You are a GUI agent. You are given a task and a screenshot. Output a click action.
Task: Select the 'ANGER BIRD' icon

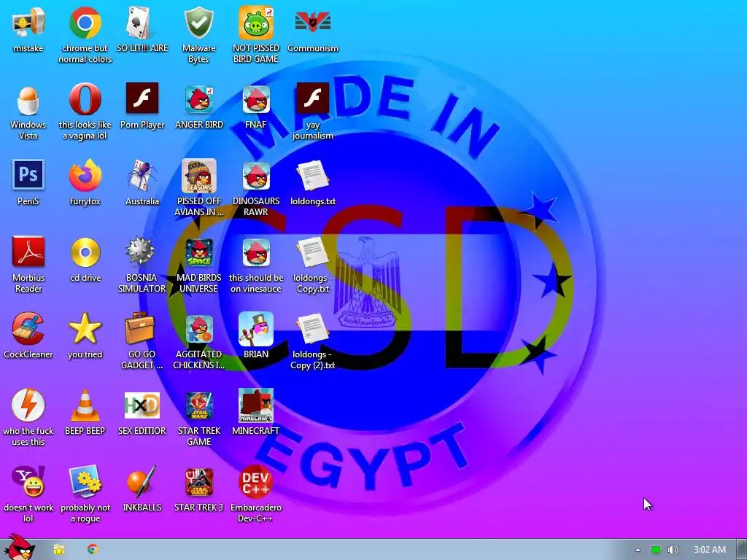coord(198,99)
